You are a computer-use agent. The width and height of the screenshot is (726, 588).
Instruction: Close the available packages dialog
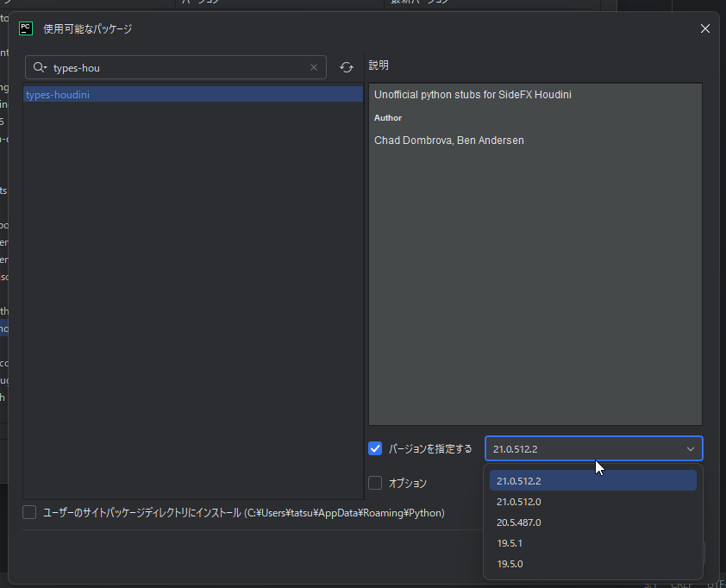[x=704, y=28]
